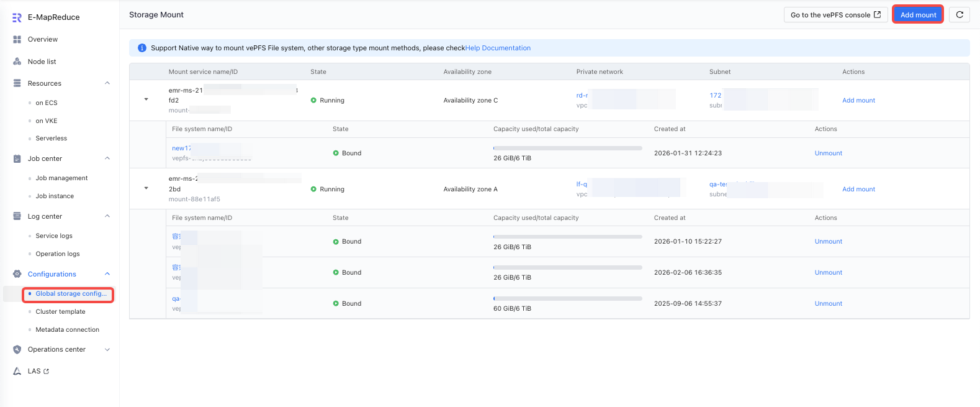Screen dimensions: 980x407
Task: Collapse the Availability zone A mount row triangle
Action: point(146,188)
